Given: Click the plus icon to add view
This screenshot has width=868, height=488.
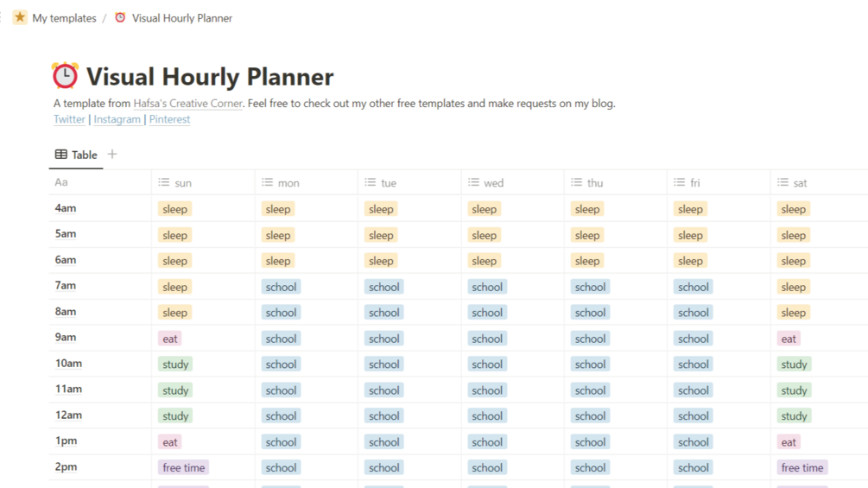Looking at the screenshot, I should point(112,155).
